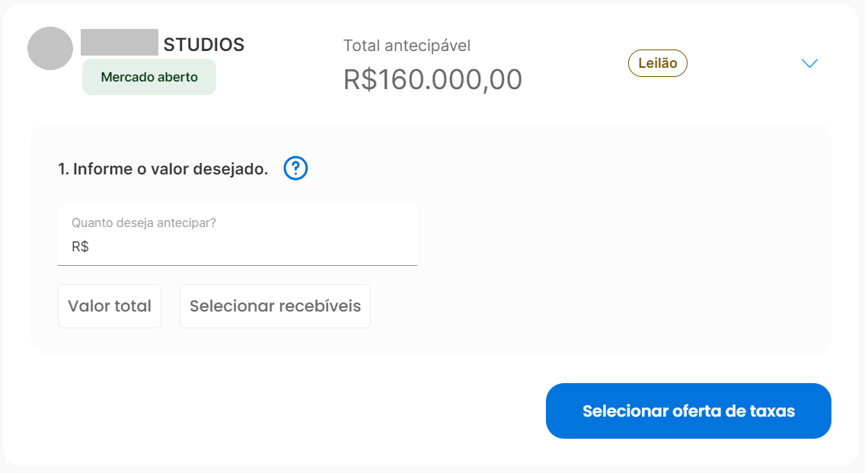
Task: Select the STUDIOS company name
Action: (204, 44)
